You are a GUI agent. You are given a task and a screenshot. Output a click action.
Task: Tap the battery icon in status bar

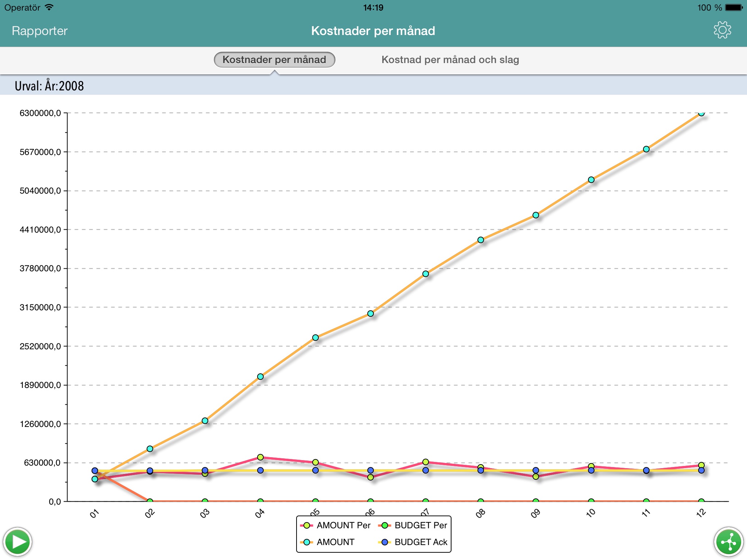[x=734, y=7]
